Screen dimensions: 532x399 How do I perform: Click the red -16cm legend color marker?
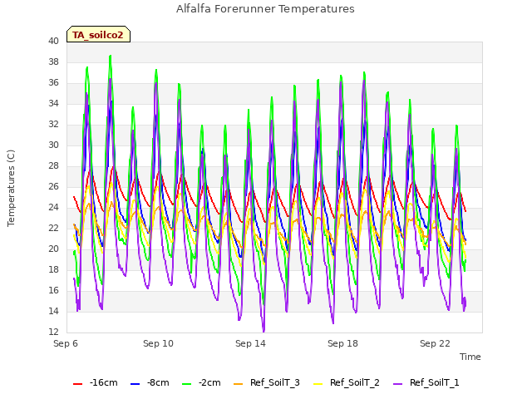point(77,384)
